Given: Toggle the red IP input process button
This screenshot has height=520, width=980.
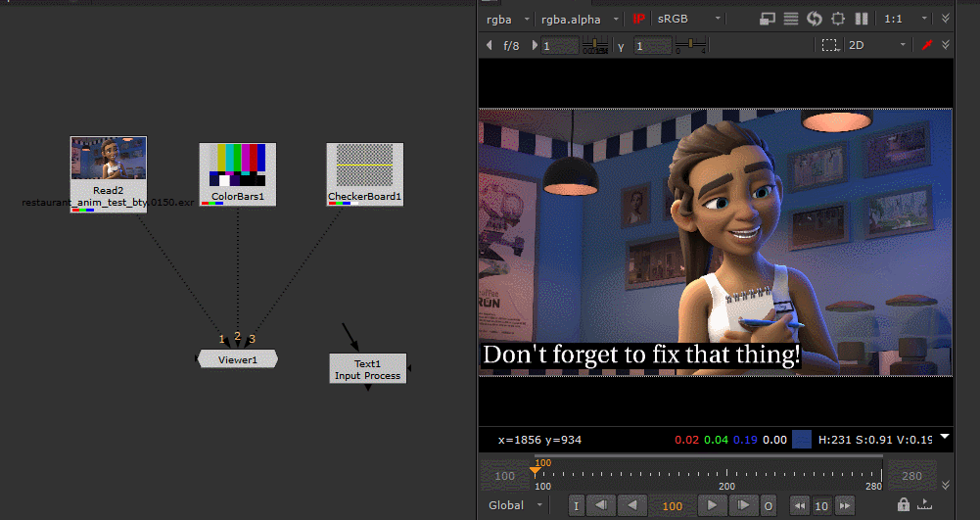Looking at the screenshot, I should point(638,19).
